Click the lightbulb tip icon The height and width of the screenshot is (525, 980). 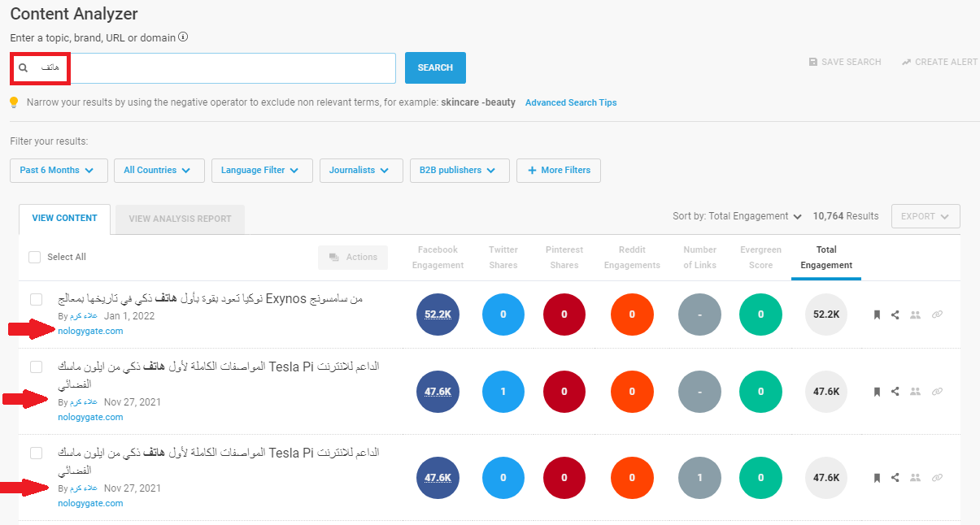point(14,102)
